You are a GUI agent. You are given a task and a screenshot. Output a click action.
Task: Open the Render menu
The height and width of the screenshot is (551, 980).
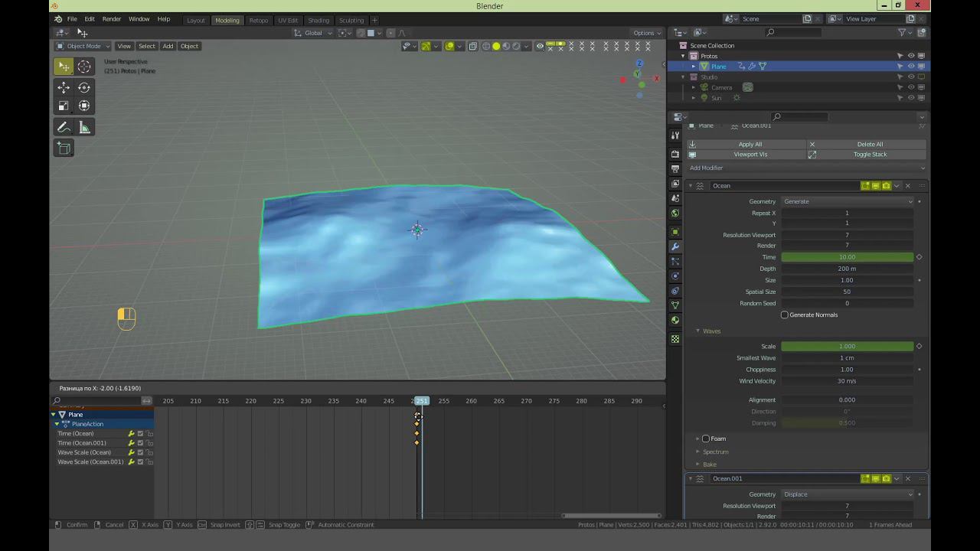click(111, 19)
